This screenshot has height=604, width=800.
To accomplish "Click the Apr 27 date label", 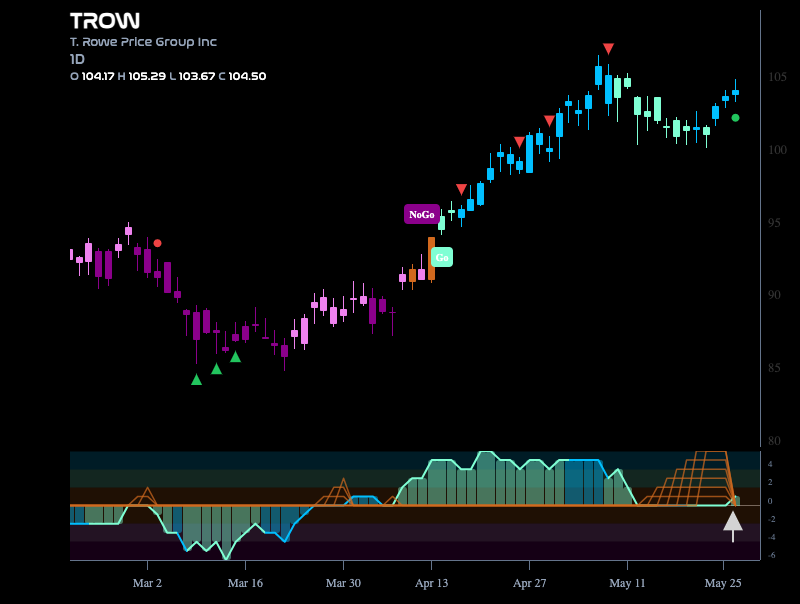I will pos(530,583).
